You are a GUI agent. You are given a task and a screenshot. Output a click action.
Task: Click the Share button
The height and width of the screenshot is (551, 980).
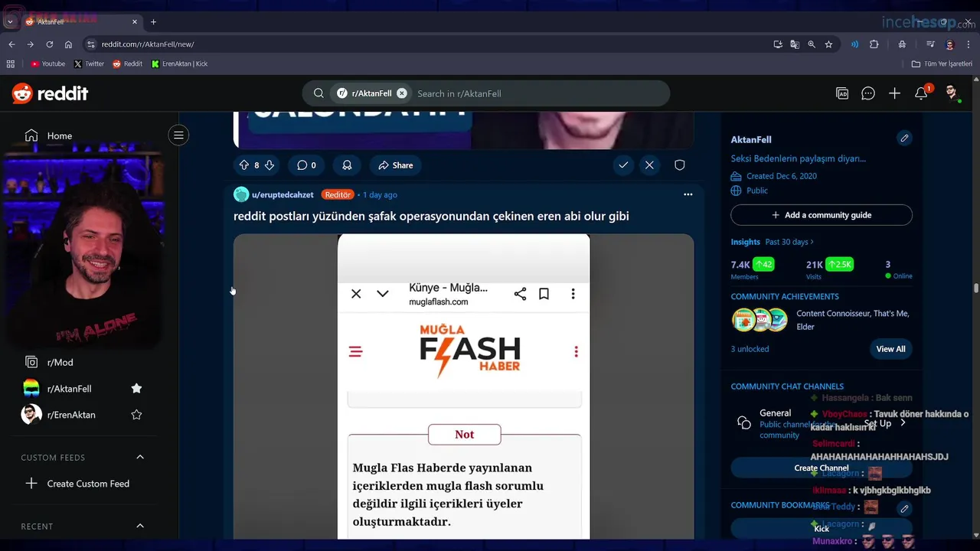[x=395, y=165]
